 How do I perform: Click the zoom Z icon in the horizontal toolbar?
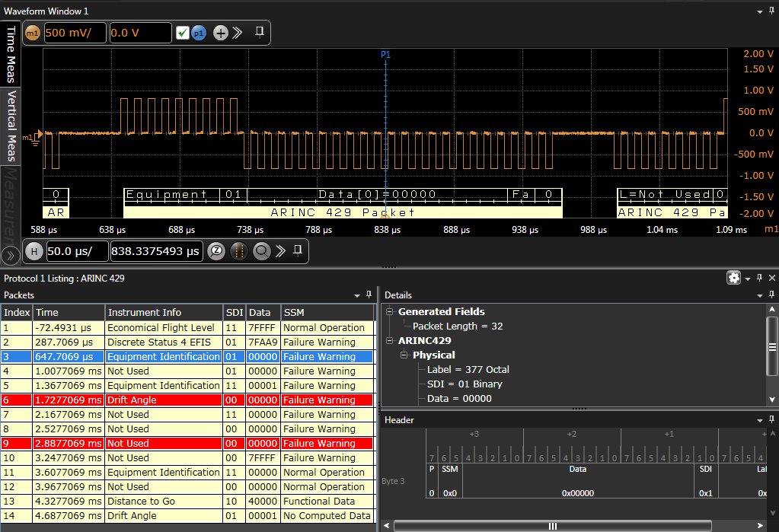(216, 250)
